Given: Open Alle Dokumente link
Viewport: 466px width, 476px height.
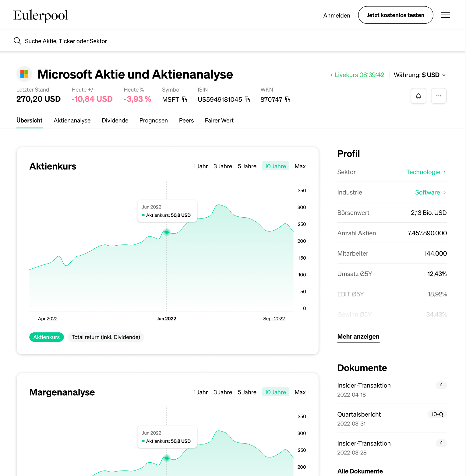Looking at the screenshot, I should pyautogui.click(x=360, y=471).
